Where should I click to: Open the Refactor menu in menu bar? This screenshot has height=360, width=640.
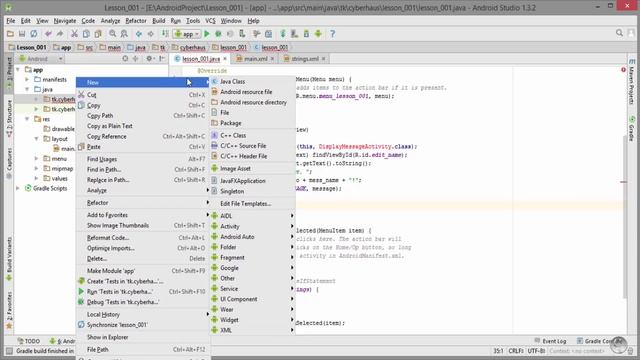pyautogui.click(x=136, y=21)
